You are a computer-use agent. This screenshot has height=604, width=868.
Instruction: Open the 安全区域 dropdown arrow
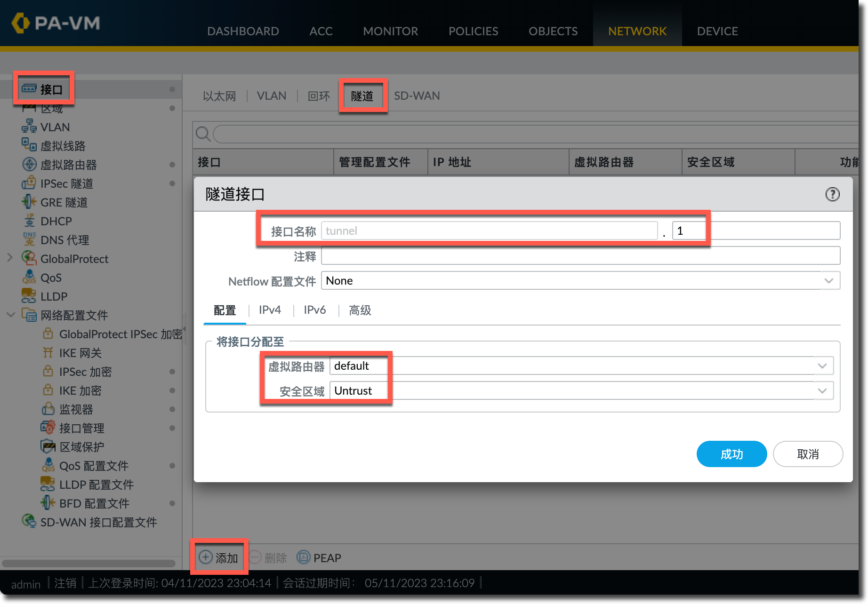[822, 391]
